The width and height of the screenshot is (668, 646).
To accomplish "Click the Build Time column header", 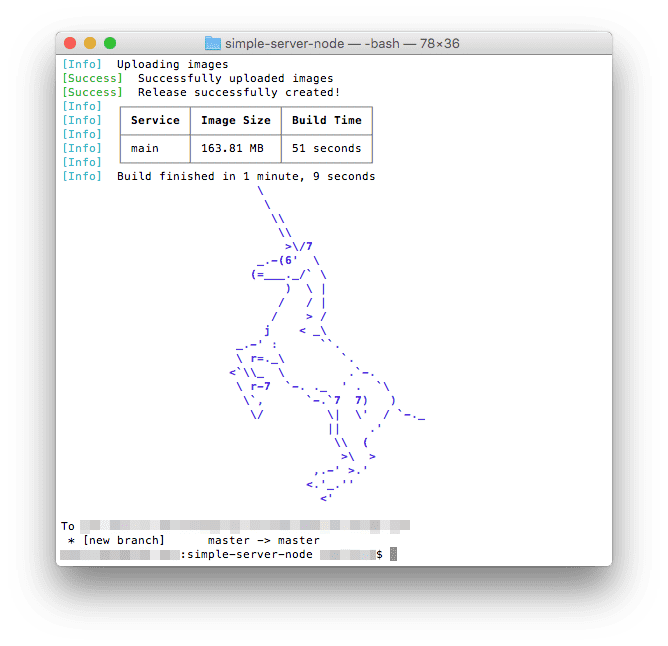I will 326,120.
